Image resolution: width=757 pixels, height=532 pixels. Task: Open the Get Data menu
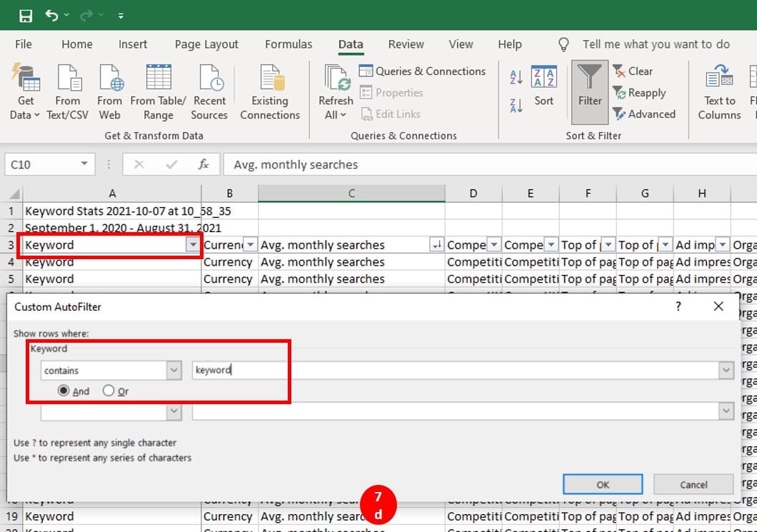pyautogui.click(x=25, y=91)
